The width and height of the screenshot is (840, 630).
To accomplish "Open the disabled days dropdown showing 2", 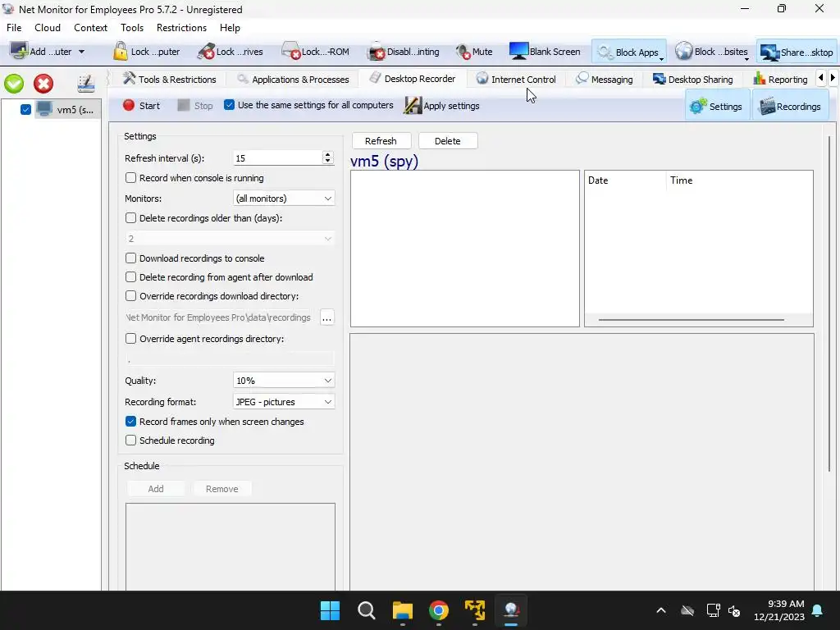I will coord(231,239).
